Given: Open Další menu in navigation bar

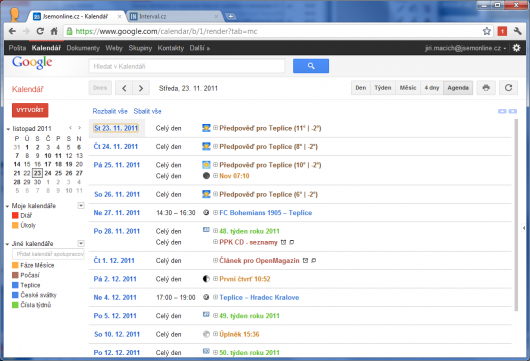Looking at the screenshot, I should (199, 48).
